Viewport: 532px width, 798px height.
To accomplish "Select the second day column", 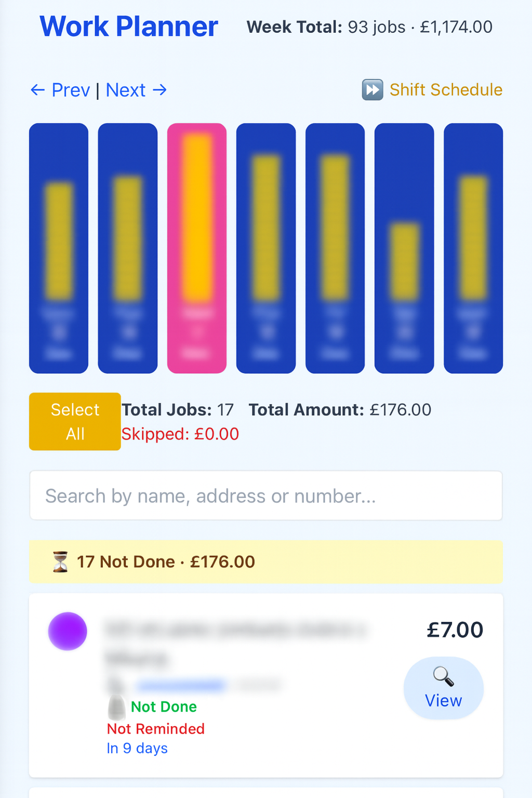I will pyautogui.click(x=128, y=248).
